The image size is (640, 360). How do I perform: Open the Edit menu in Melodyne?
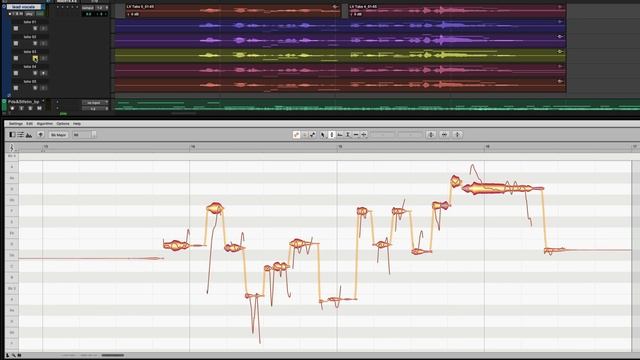click(x=29, y=124)
